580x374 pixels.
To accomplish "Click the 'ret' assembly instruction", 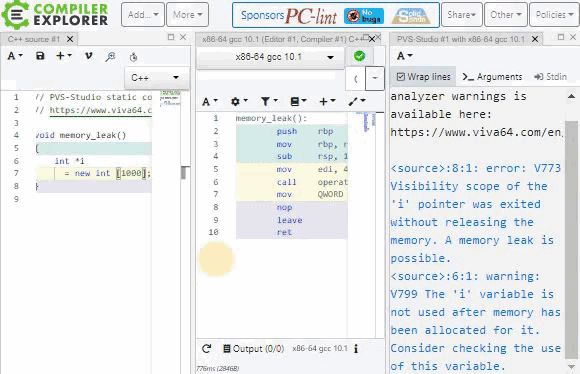I will coord(284,232).
